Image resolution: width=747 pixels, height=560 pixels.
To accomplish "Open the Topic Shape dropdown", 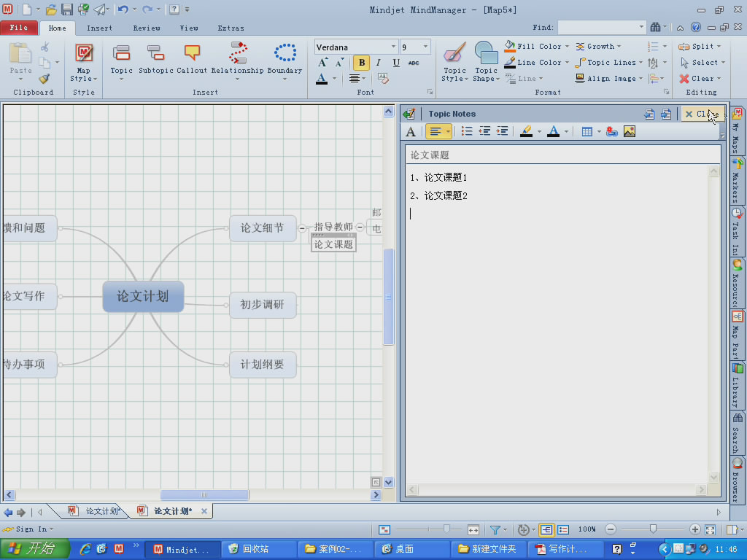I will pyautogui.click(x=486, y=62).
